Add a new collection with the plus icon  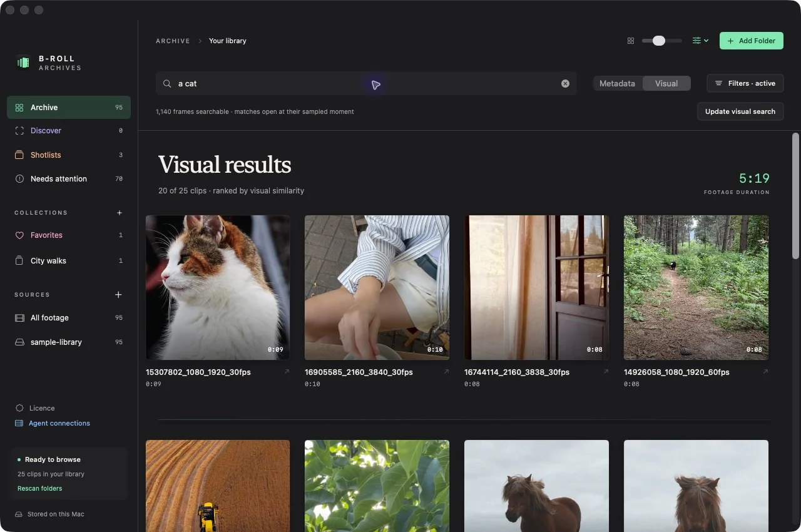[x=120, y=213]
